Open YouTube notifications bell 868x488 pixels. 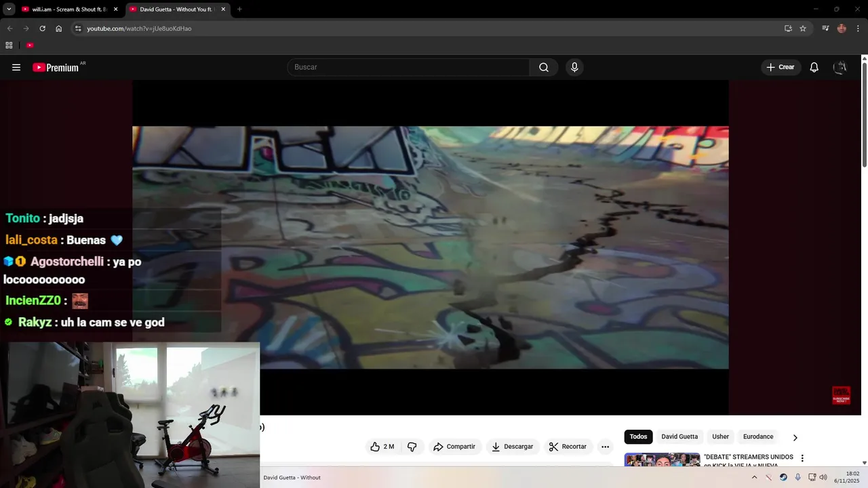814,67
